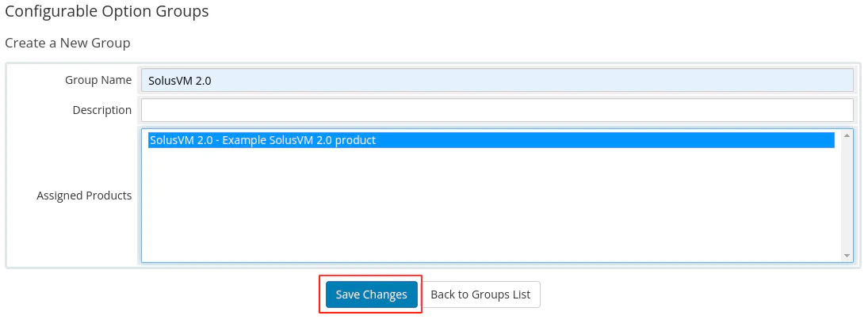Click the Create a New Group subheading
The height and width of the screenshot is (323, 868).
point(67,43)
